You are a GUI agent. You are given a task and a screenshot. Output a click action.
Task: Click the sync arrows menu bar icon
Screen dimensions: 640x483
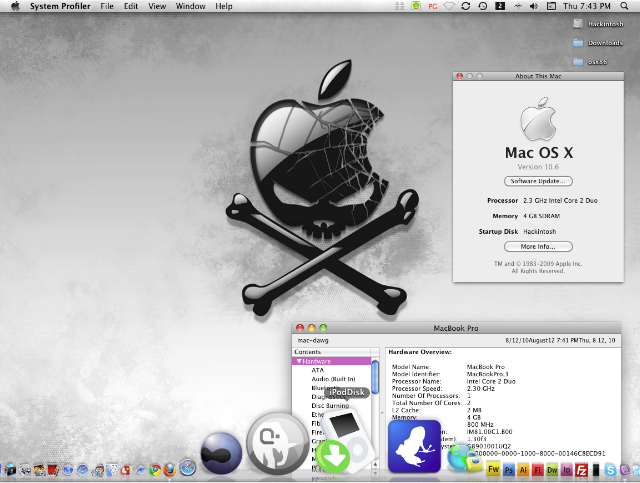coord(466,6)
